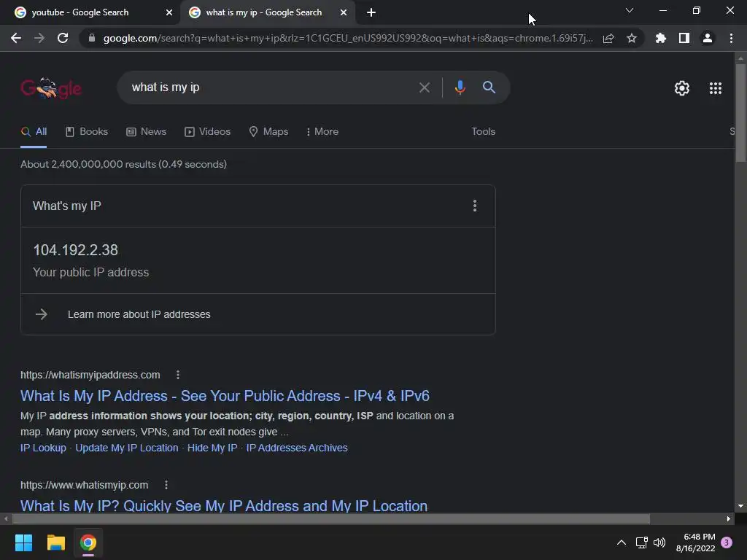Submit search with the magnifier icon
This screenshot has height=560, width=747.
pos(489,87)
